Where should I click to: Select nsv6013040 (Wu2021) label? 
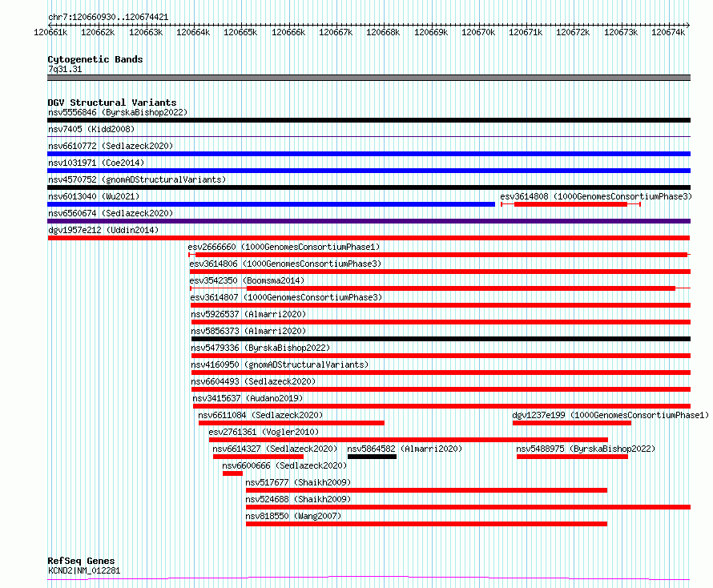coord(94,196)
